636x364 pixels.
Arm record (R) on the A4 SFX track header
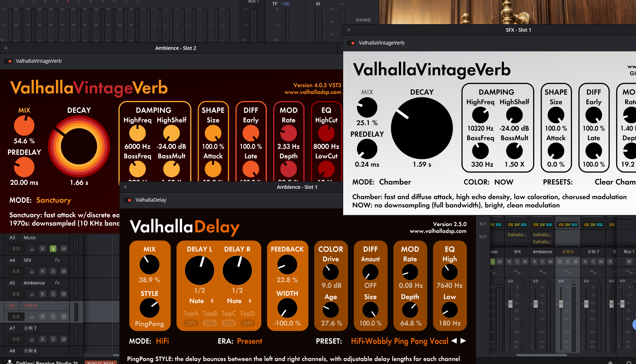(42, 271)
